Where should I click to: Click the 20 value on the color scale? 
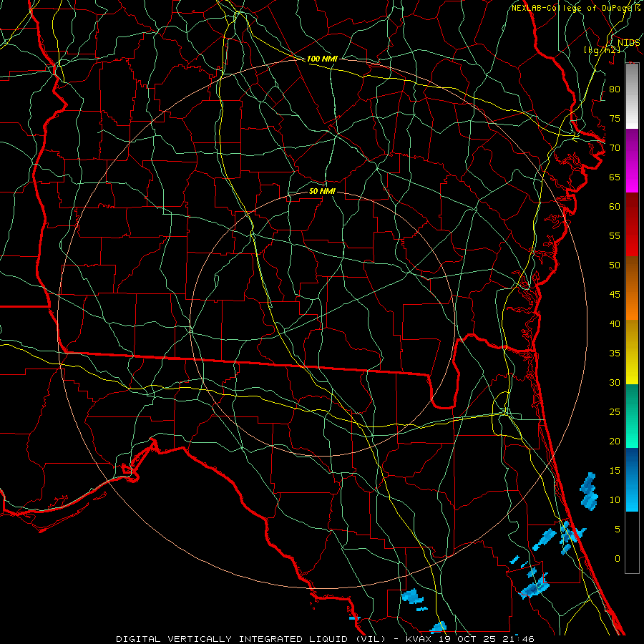pyautogui.click(x=615, y=441)
